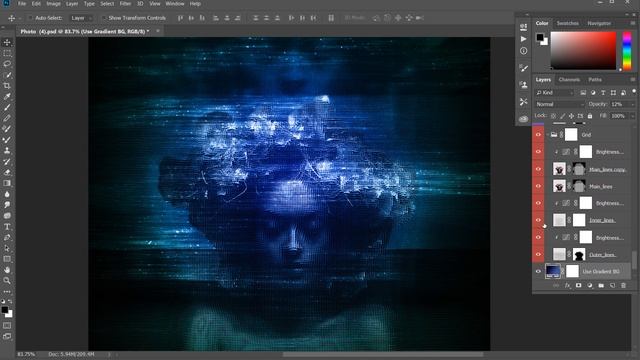Image resolution: width=640 pixels, height=360 pixels.
Task: Switch to the Paths tab
Action: (595, 80)
